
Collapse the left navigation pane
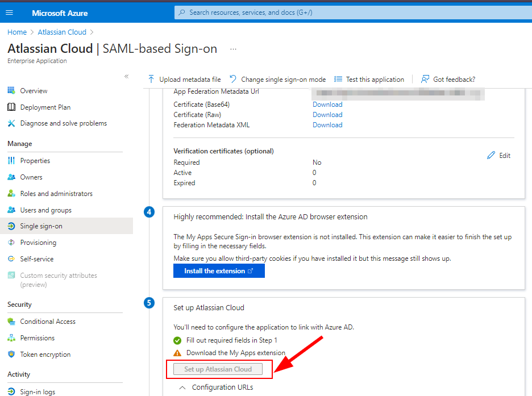coord(127,76)
